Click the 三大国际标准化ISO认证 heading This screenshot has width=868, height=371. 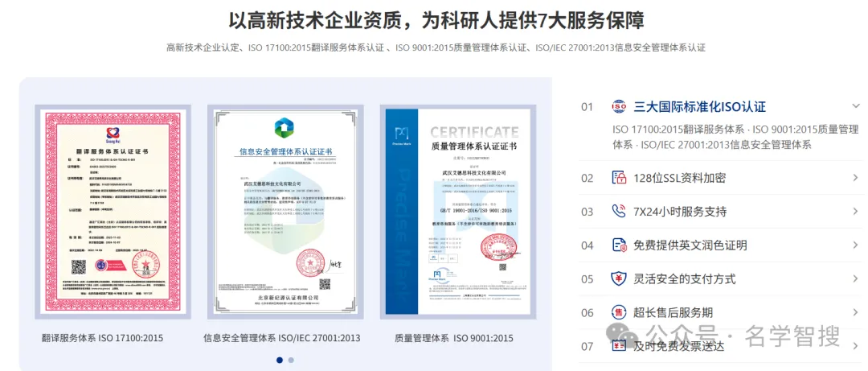(x=700, y=107)
